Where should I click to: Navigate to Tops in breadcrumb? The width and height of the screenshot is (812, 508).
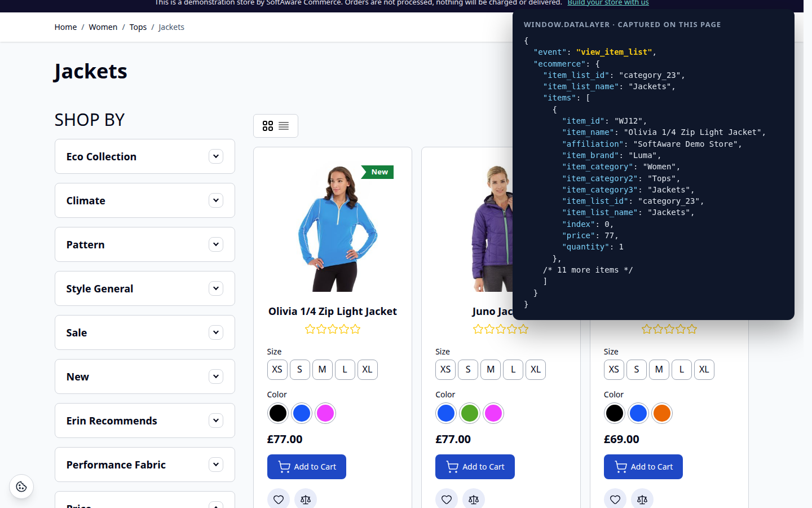pyautogui.click(x=138, y=27)
